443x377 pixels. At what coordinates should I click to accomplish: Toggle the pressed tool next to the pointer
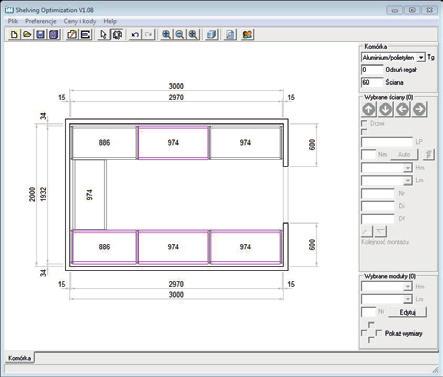tap(117, 34)
